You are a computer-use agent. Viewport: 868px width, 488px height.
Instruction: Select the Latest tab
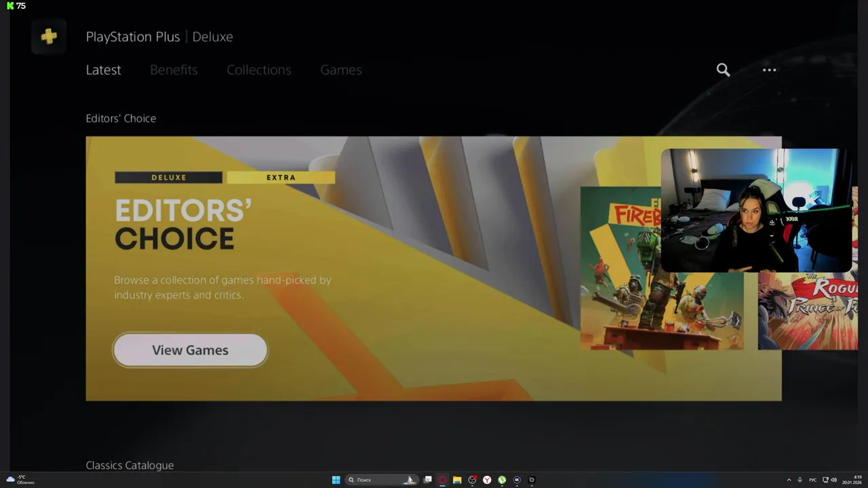[x=103, y=70]
